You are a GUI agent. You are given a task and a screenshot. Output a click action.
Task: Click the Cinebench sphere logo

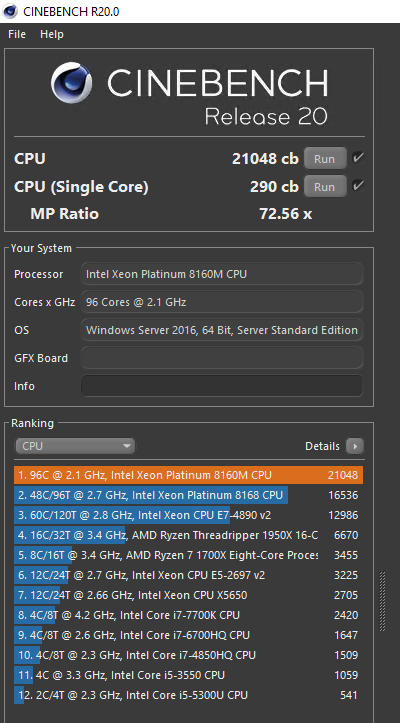[x=72, y=83]
